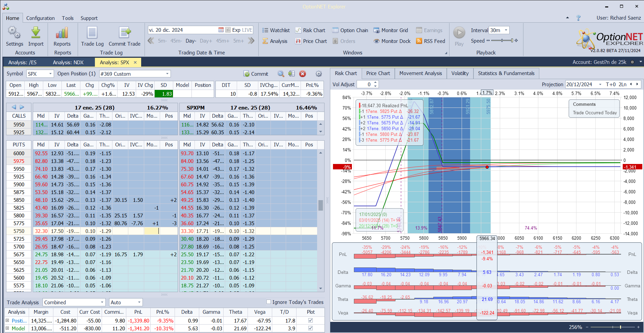Open the Trade Log
The height and width of the screenshot is (333, 644).
point(92,37)
